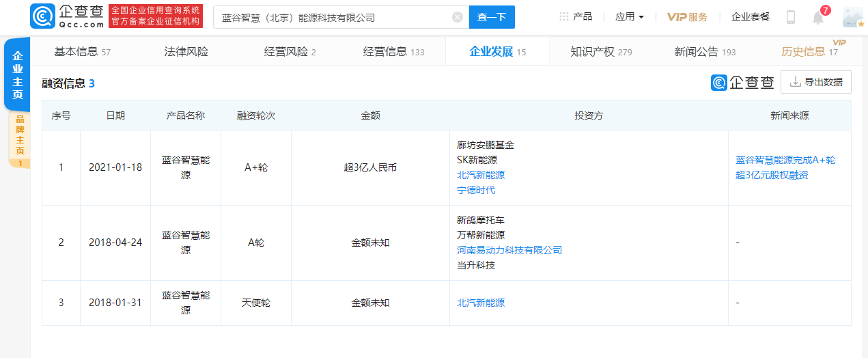The width and height of the screenshot is (868, 358).
Task: Click the A+轮 round cell
Action: (256, 167)
